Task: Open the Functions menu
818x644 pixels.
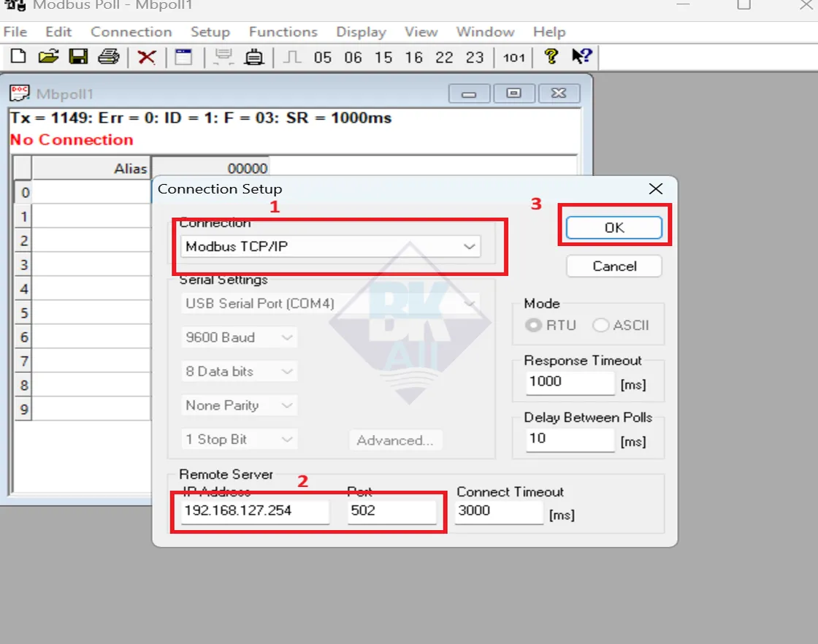Action: coord(283,32)
